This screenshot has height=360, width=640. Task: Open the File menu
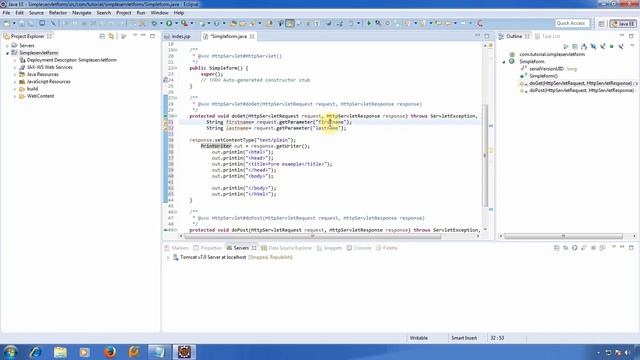(6, 13)
